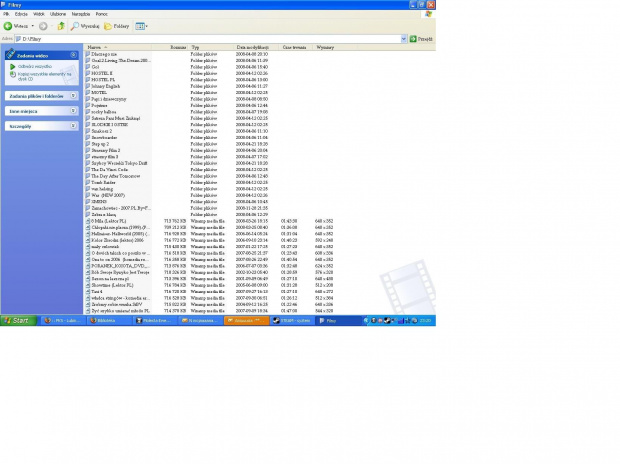Screen dimensions: 620x464
Task: Open the Views button dropdown arrow
Action: (x=147, y=26)
